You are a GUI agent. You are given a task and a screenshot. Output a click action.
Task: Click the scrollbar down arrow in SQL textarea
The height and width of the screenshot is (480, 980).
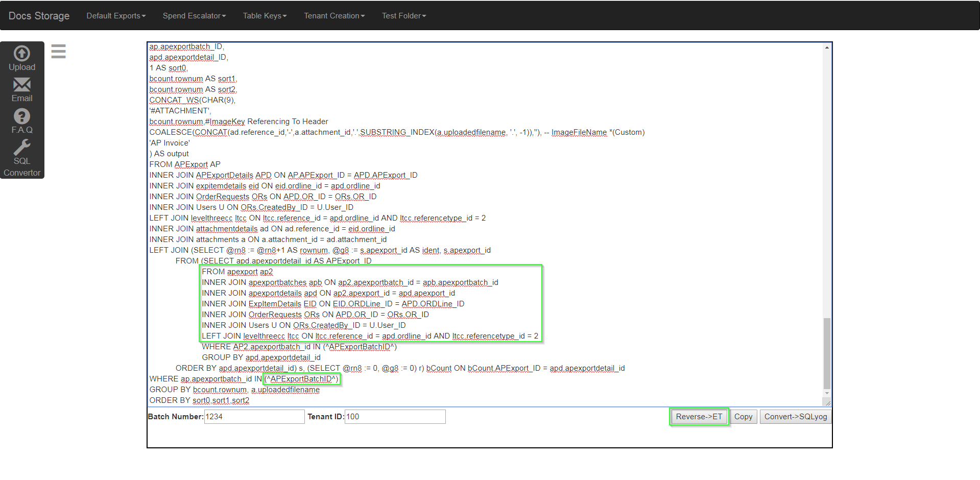coord(827,394)
